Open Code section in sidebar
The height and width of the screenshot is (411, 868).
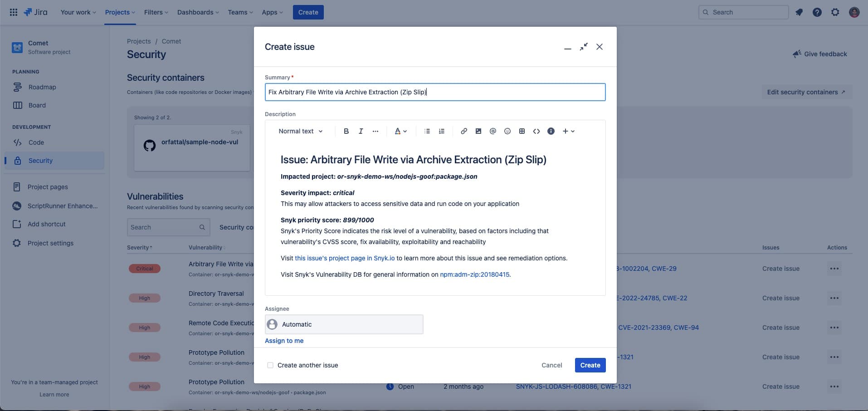click(54, 142)
